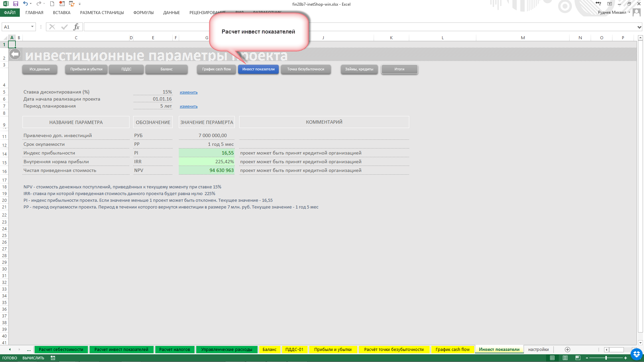
Task: Click the zoom in plus button
Action: (626, 358)
